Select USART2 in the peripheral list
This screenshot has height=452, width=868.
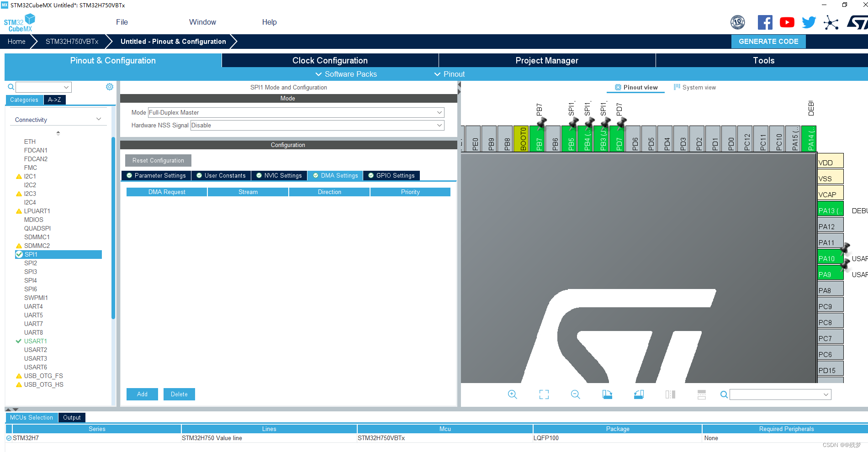pyautogui.click(x=36, y=350)
